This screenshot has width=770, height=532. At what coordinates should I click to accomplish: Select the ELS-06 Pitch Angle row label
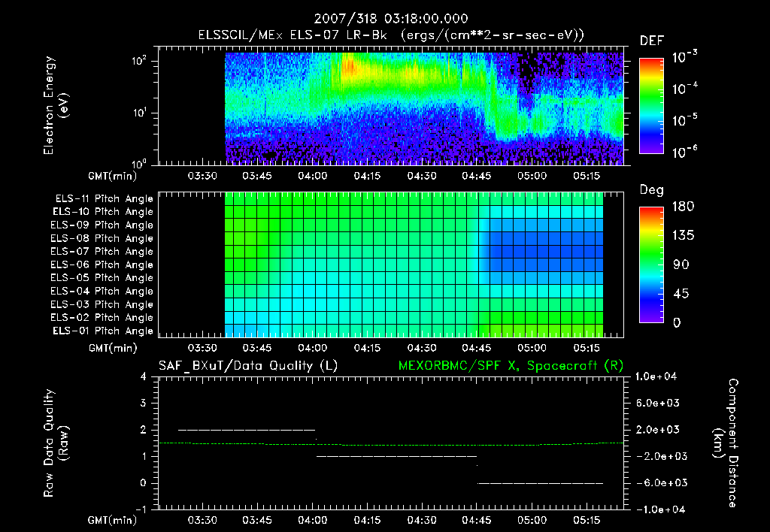pos(102,264)
